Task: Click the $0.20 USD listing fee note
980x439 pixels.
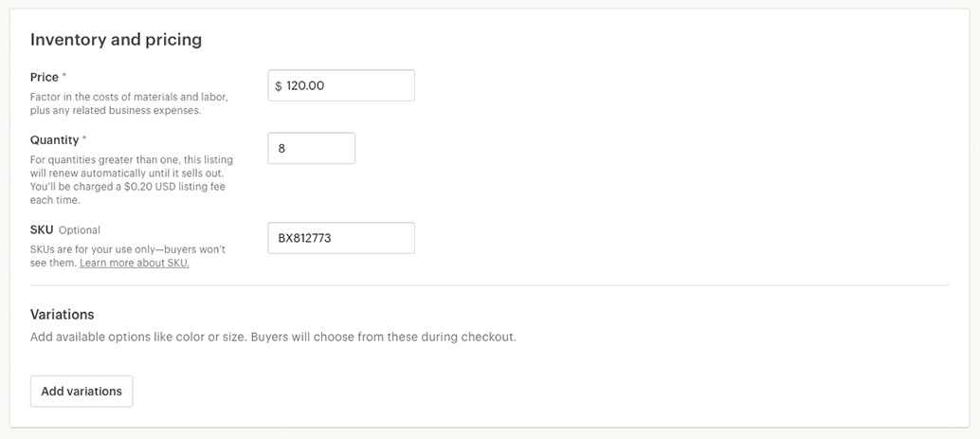Action: coord(128,193)
